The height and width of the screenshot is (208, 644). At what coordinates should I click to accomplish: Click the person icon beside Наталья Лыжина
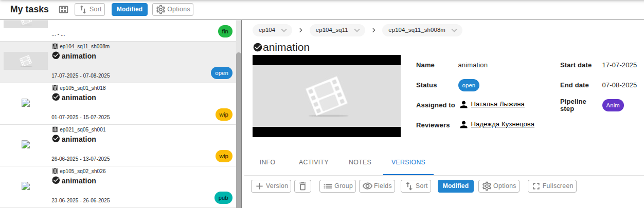[x=463, y=104]
